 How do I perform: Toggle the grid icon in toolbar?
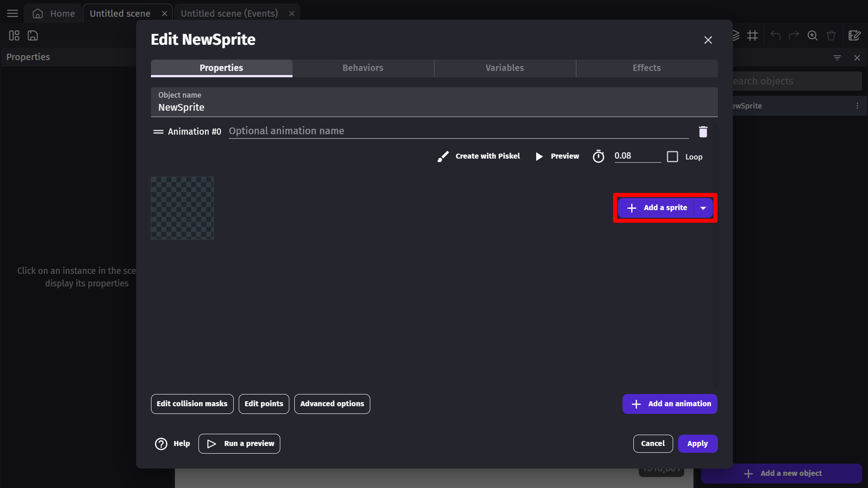[753, 36]
